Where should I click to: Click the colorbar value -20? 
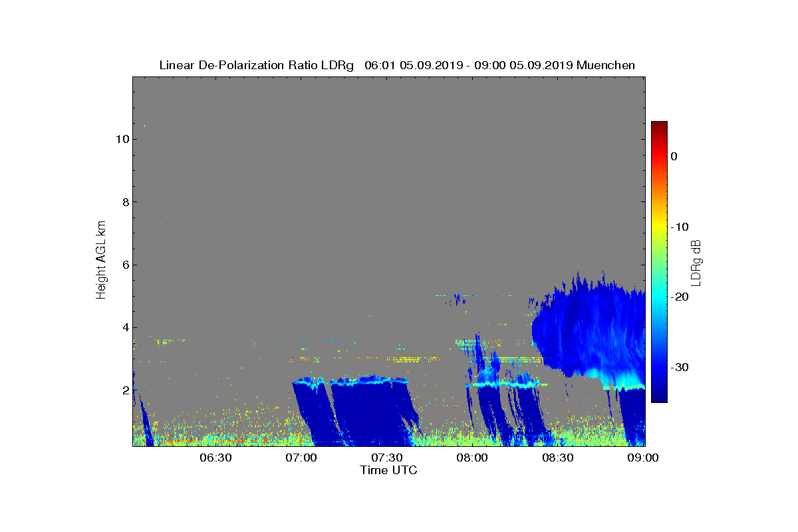click(x=680, y=297)
